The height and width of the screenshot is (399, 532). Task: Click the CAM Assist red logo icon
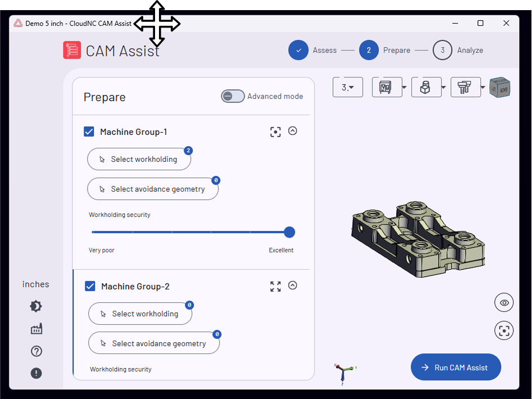tap(72, 50)
